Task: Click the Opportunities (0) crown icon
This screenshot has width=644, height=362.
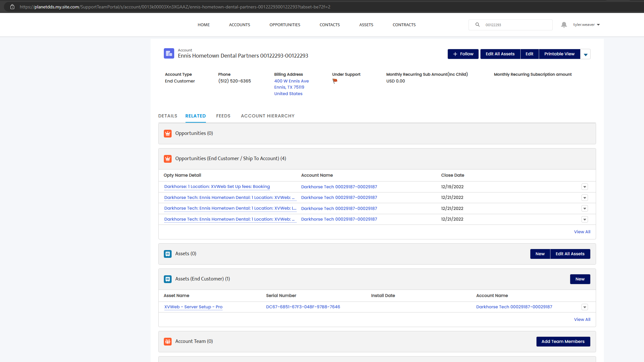Action: point(168,134)
